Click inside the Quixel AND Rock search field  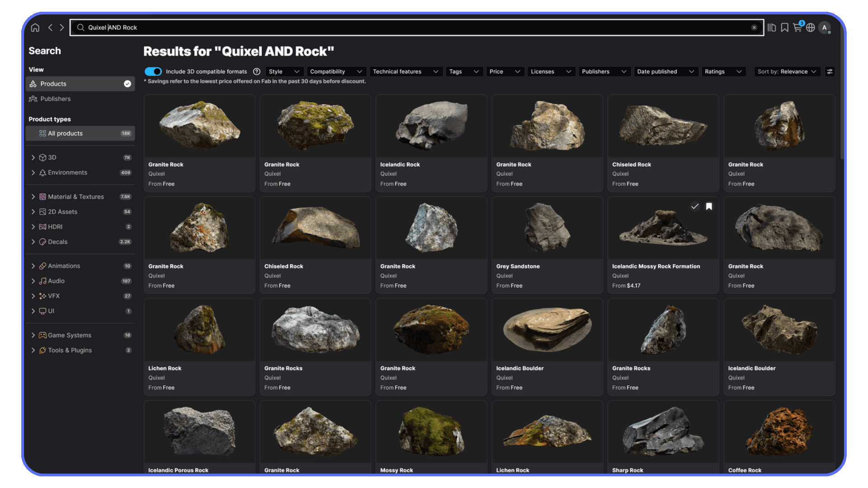coord(416,28)
